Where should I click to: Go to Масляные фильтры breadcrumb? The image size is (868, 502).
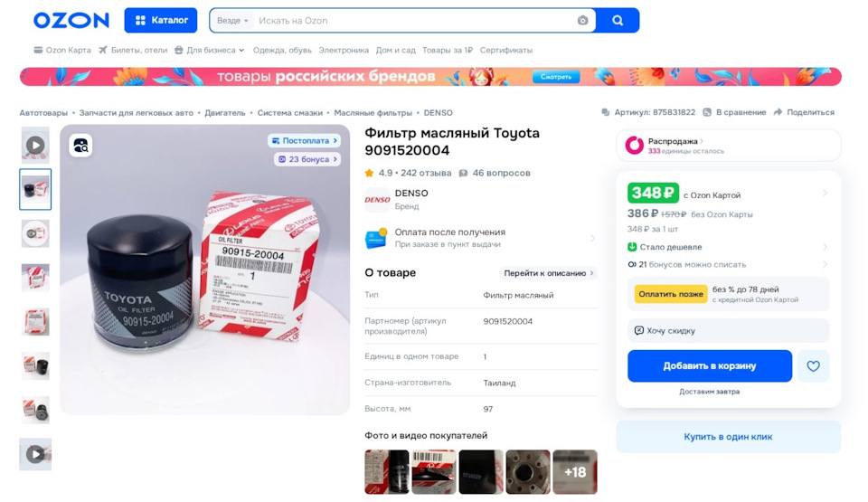(373, 112)
